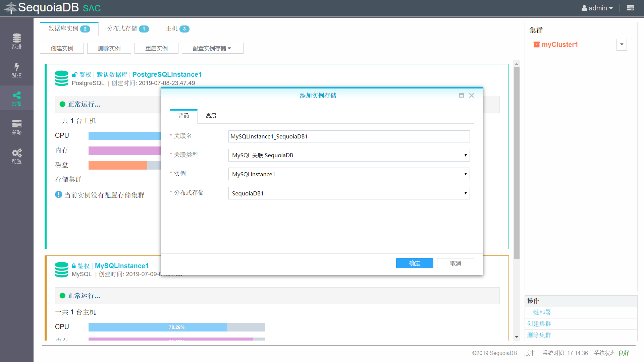The image size is (644, 362).
Task: Close the 添加实例存储 dialog
Action: (x=472, y=96)
